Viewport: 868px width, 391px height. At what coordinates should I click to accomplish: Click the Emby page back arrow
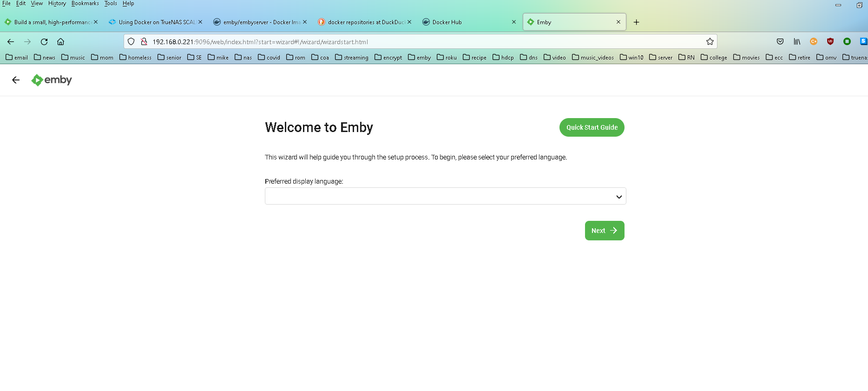(16, 80)
